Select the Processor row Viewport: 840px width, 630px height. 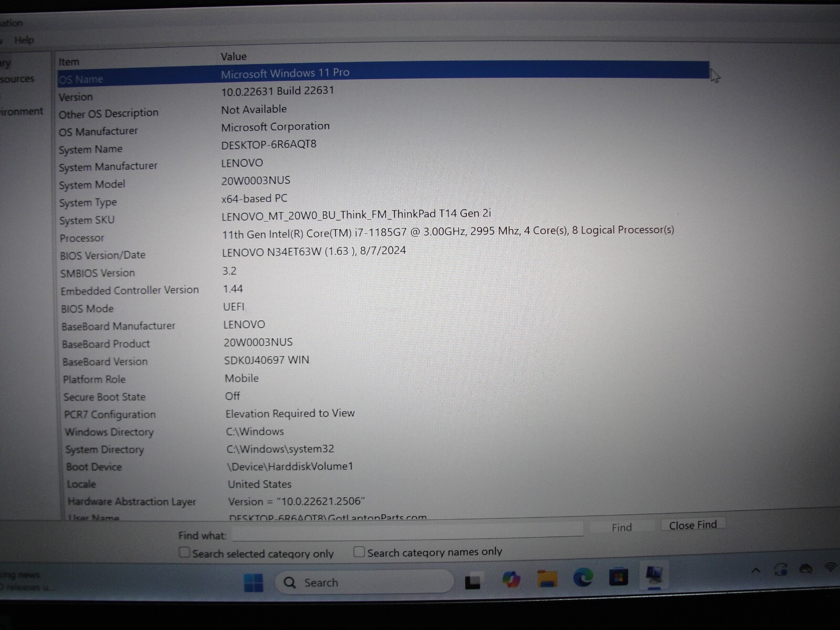(x=383, y=234)
